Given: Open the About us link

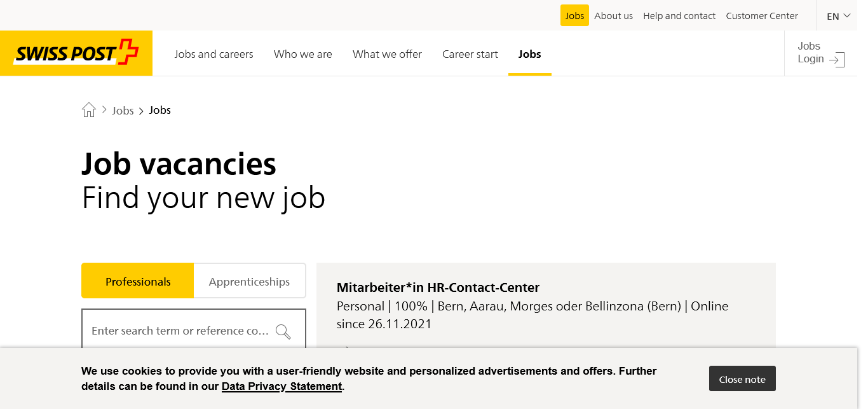Looking at the screenshot, I should pyautogui.click(x=613, y=16).
